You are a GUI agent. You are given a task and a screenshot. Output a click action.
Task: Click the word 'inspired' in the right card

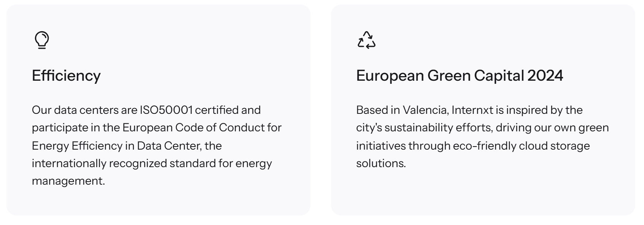tap(527, 110)
